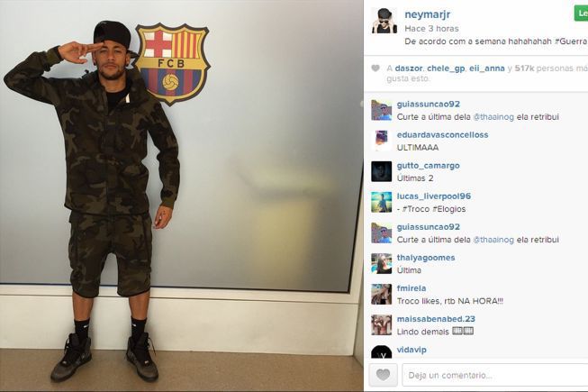Viewport: 588px width, 392px height.
Task: Click the 'Deja un comentario' input field
Action: (x=495, y=375)
